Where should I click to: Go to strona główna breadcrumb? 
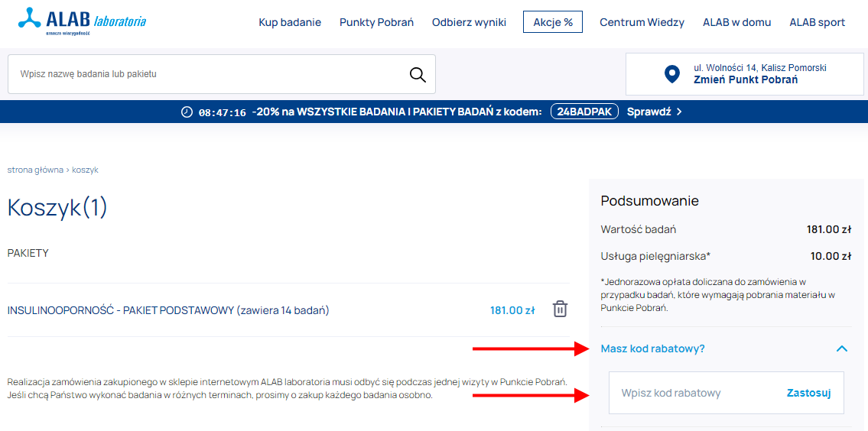(x=35, y=170)
